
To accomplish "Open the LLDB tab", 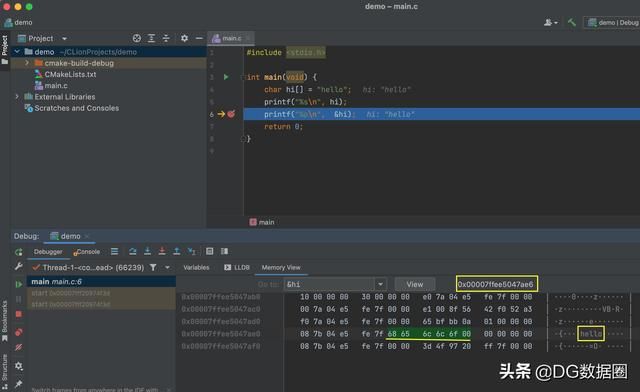I will coord(237,267).
